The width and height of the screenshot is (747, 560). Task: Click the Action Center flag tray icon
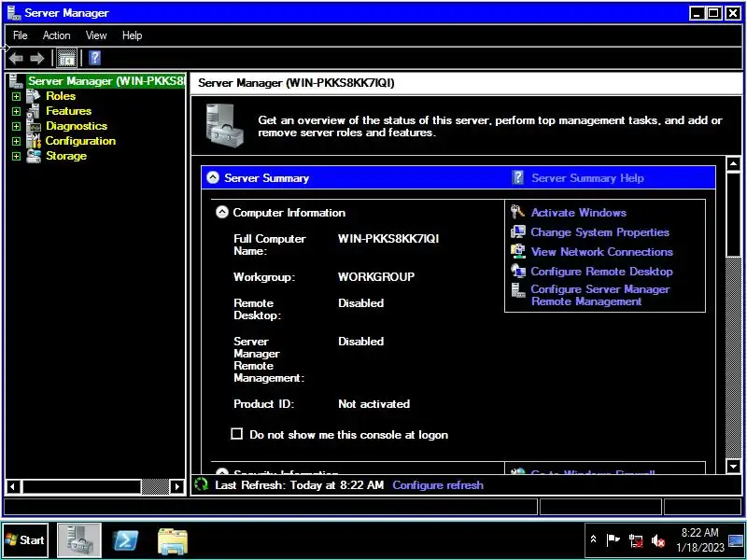click(x=613, y=540)
